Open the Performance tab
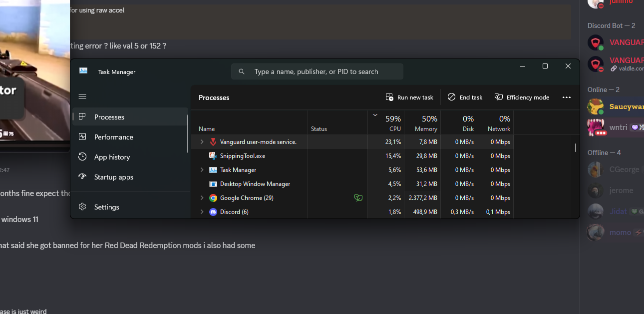The image size is (644, 314). tap(113, 137)
